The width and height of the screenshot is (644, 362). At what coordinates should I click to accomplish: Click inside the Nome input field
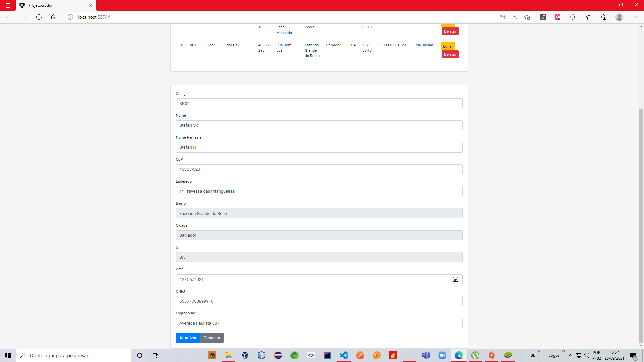tap(319, 125)
